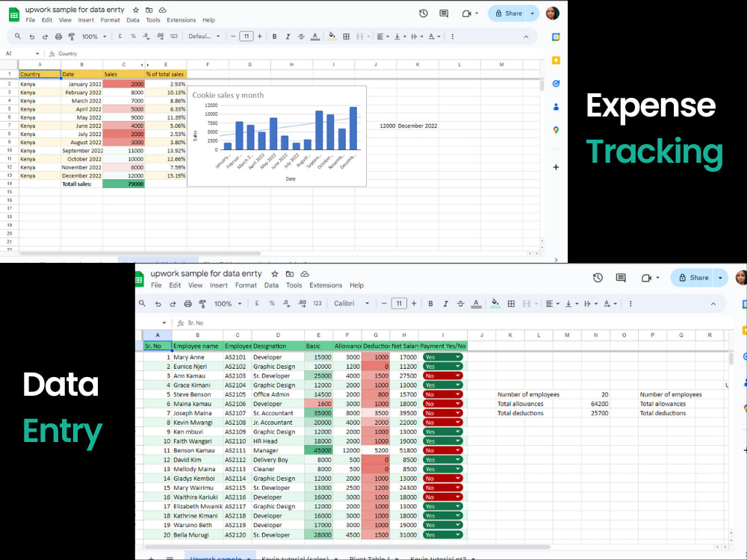Open payment dropdown for Mary Anne row
The image size is (747, 560).
pyautogui.click(x=458, y=357)
